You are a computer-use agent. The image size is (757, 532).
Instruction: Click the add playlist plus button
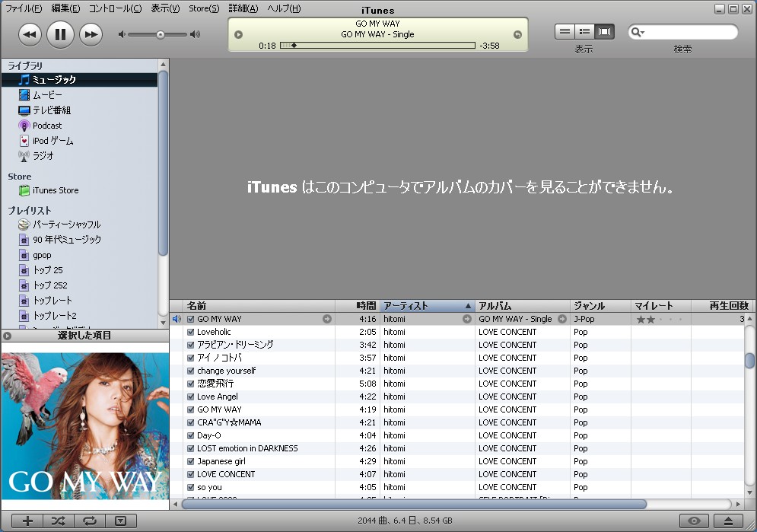(27, 521)
